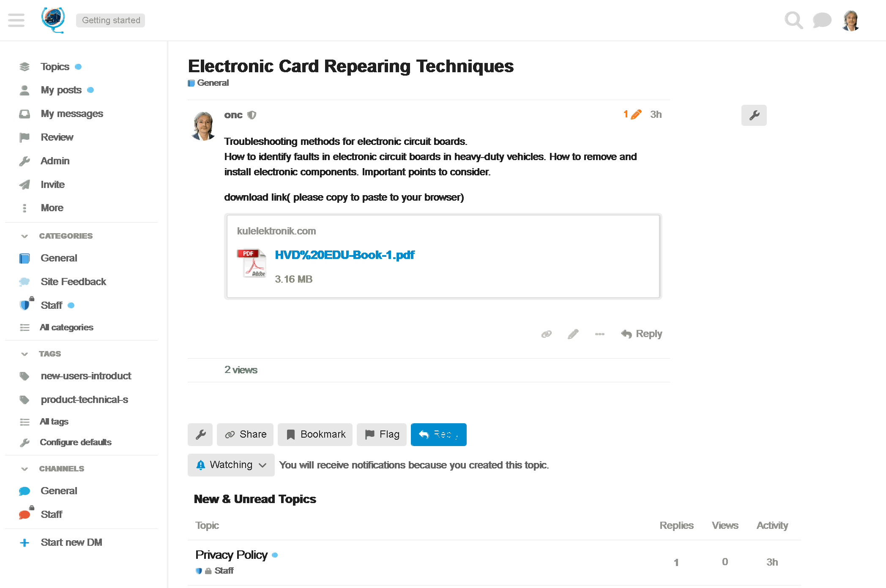This screenshot has width=886, height=588.
Task: Click the Flag button
Action: point(381,435)
